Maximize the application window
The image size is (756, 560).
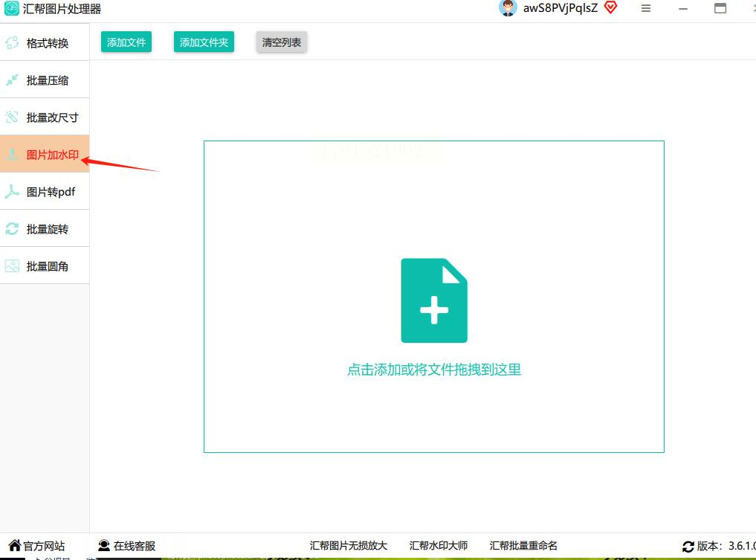coord(720,8)
